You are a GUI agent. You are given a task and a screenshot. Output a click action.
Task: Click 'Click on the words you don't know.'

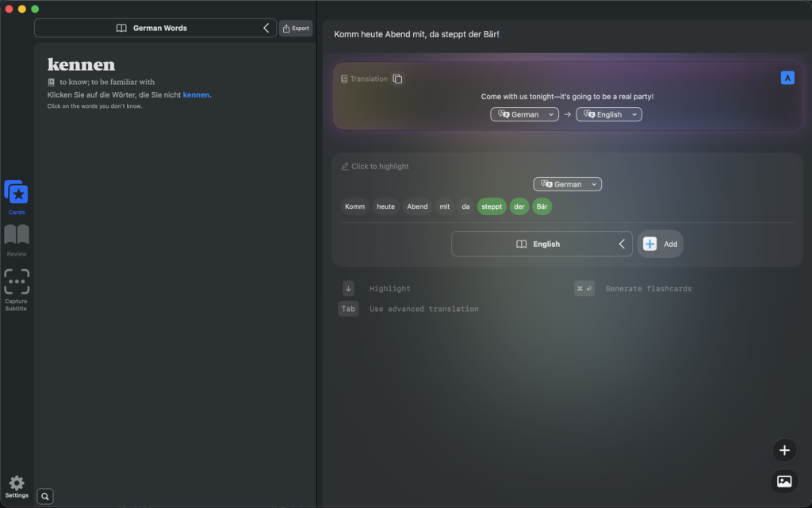[94, 106]
